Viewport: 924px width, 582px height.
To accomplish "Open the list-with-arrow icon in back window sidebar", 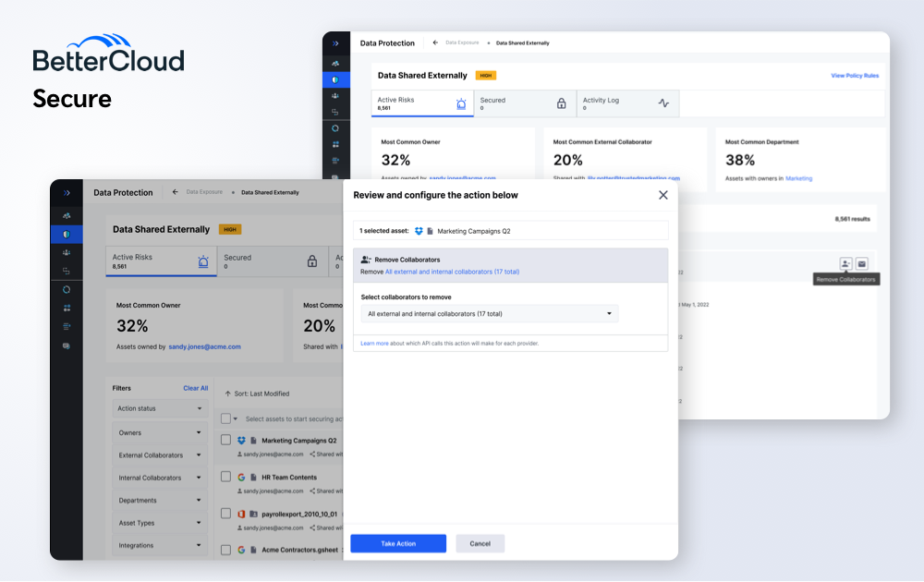I will pos(335,160).
